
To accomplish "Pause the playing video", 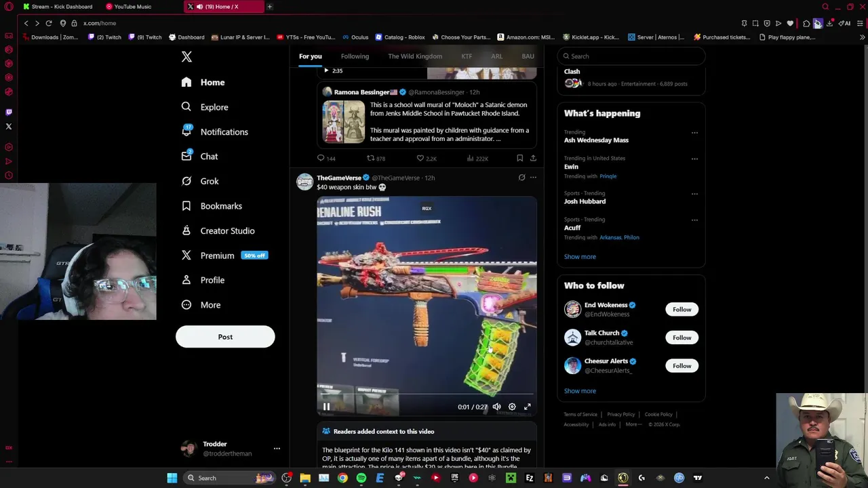I will tap(326, 407).
